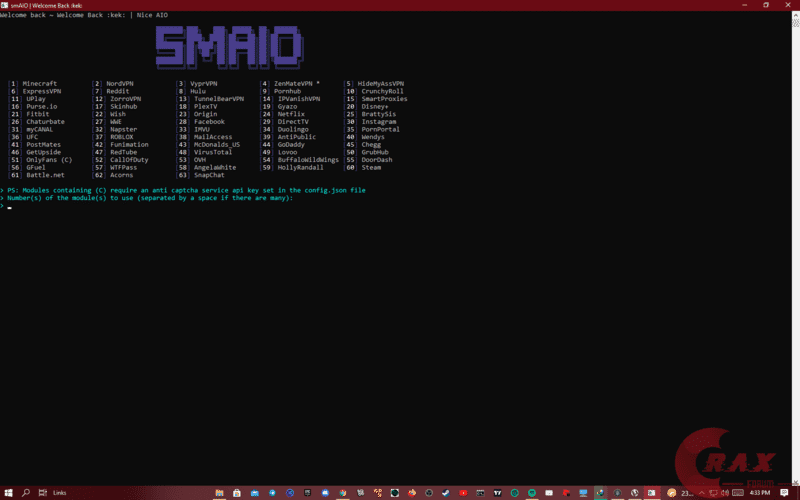Screen dimensions: 800x500
Task: Click the 'Duolingo' module entry
Action: (293, 130)
